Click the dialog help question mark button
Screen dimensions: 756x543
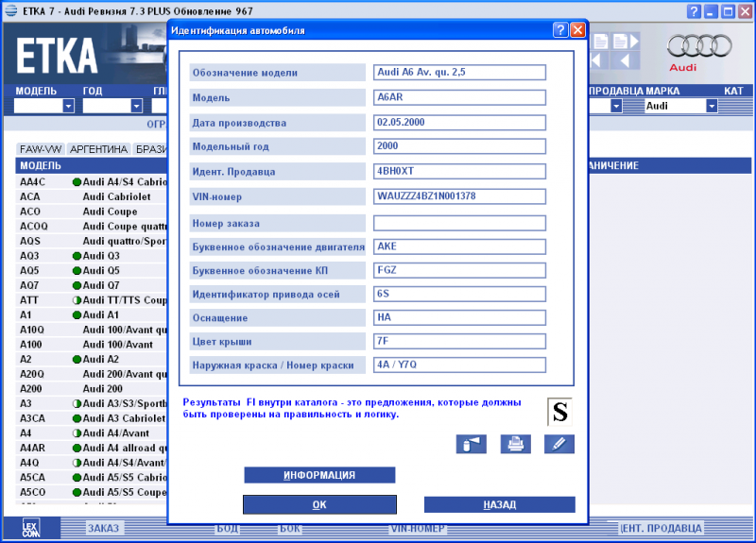[x=559, y=30]
